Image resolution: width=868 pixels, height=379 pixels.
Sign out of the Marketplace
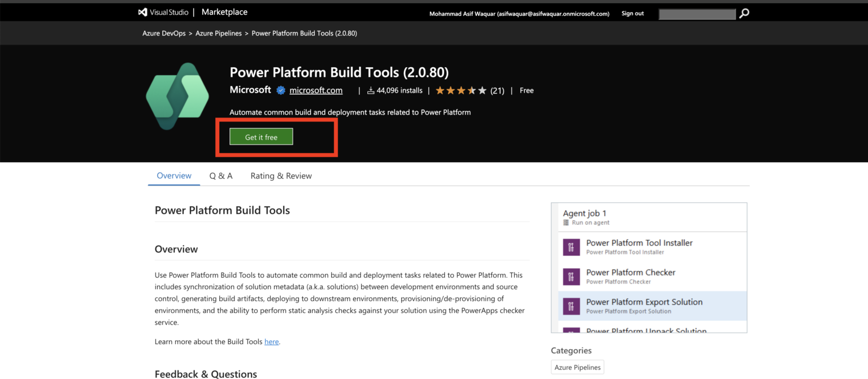[x=632, y=13]
